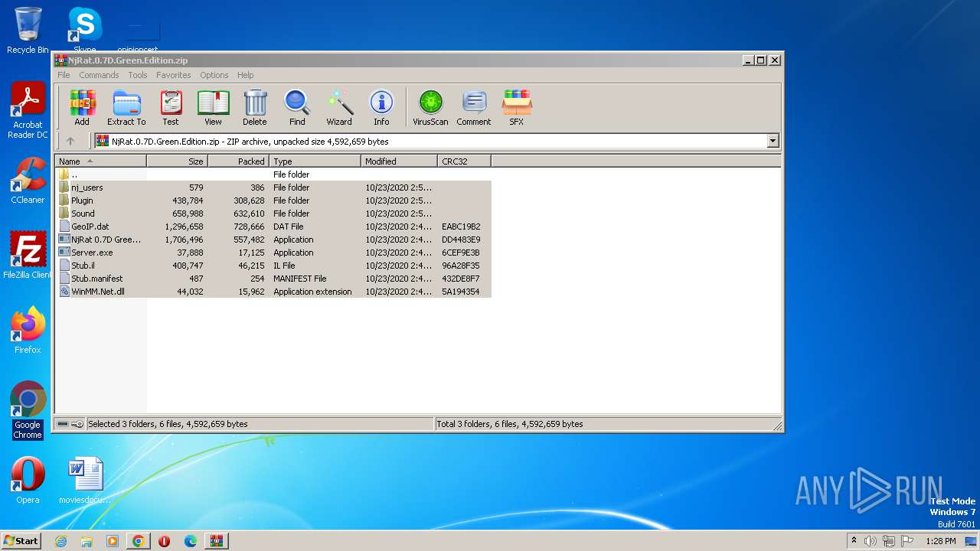The image size is (980, 551).
Task: Select the Sound folder
Action: click(273, 214)
